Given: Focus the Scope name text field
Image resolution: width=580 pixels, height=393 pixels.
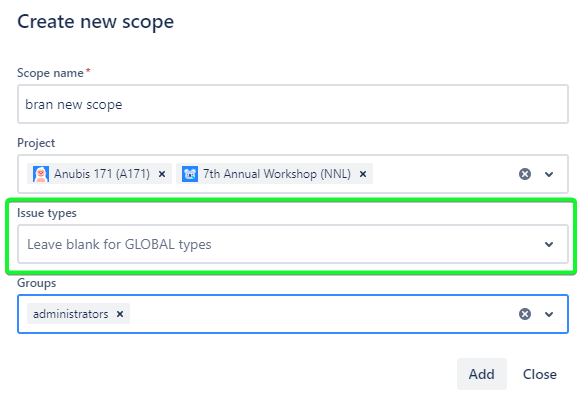Looking at the screenshot, I should [x=293, y=104].
